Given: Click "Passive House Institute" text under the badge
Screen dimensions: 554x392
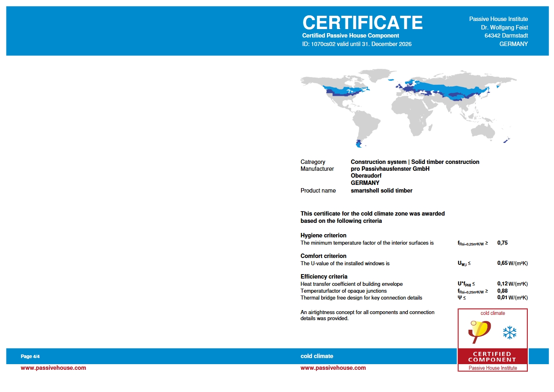Looking at the screenshot, I should (x=493, y=368).
